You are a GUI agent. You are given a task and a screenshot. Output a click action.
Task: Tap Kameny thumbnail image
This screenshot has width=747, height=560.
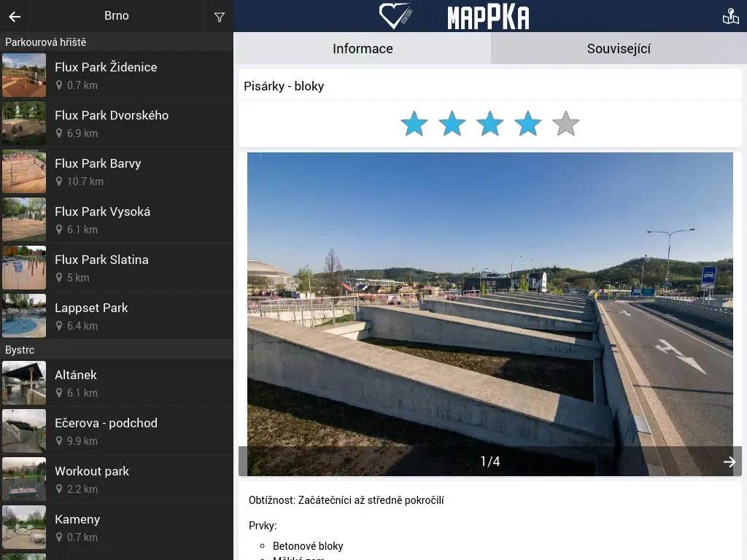[24, 527]
